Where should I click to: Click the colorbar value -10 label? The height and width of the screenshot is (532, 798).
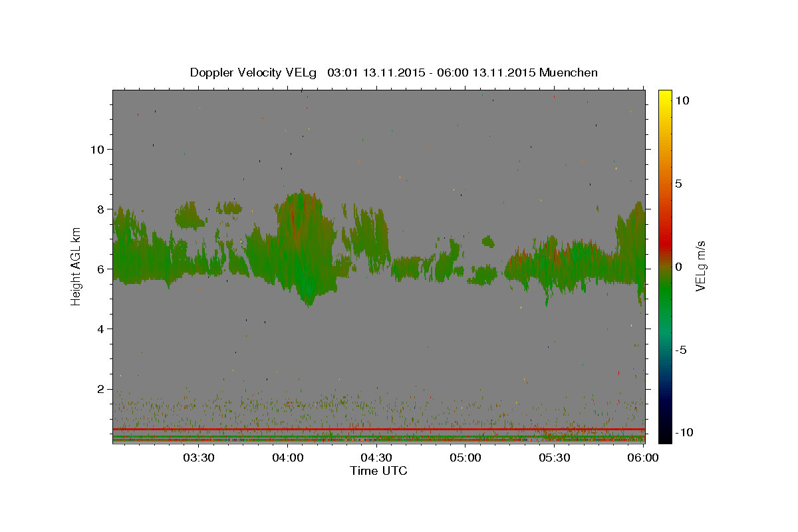[684, 432]
